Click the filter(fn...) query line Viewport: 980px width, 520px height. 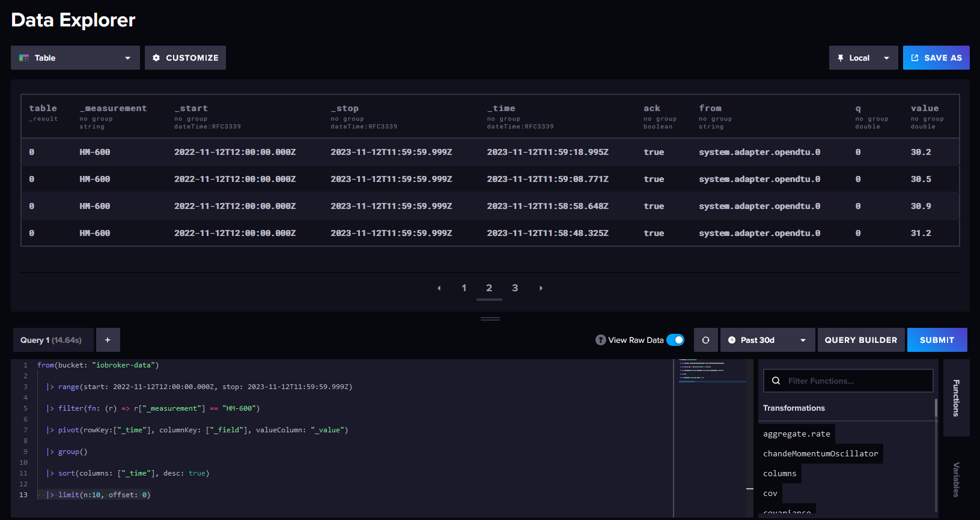(x=153, y=408)
